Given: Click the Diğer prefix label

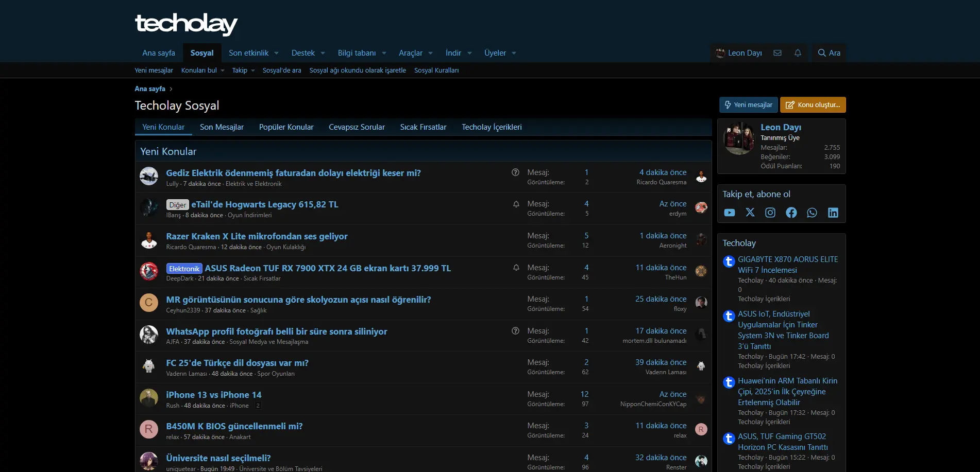Looking at the screenshot, I should pyautogui.click(x=177, y=205).
